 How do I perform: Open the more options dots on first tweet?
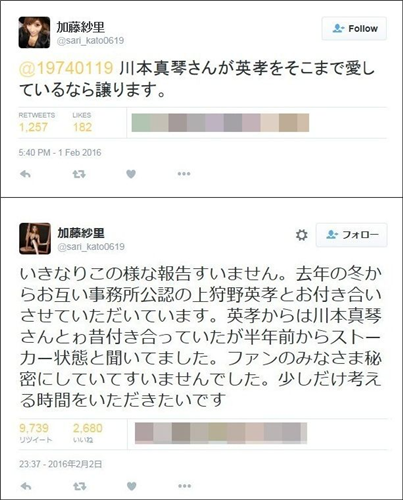click(184, 174)
